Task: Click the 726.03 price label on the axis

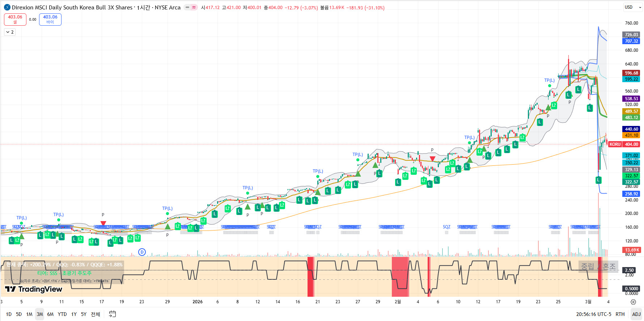Action: [x=631, y=35]
